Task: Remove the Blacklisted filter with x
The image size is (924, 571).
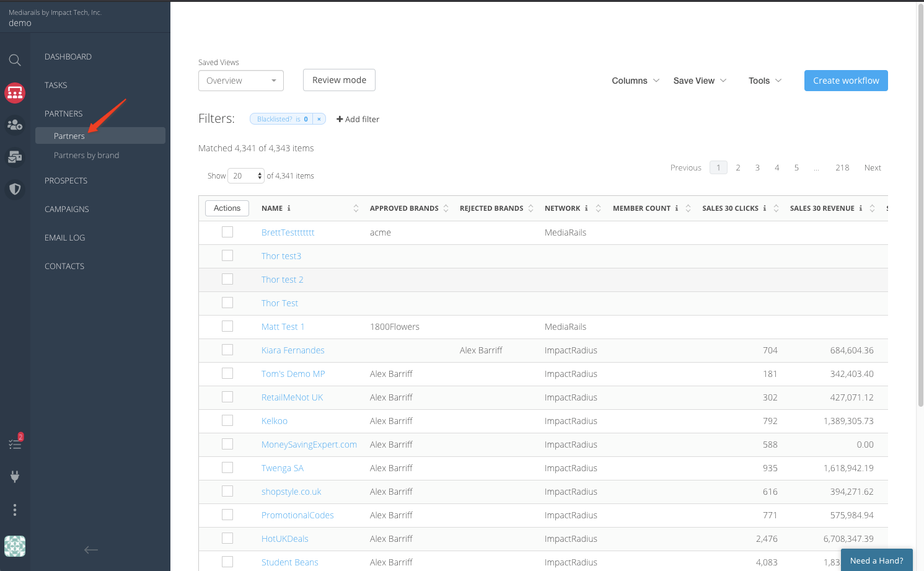Action: (x=319, y=119)
